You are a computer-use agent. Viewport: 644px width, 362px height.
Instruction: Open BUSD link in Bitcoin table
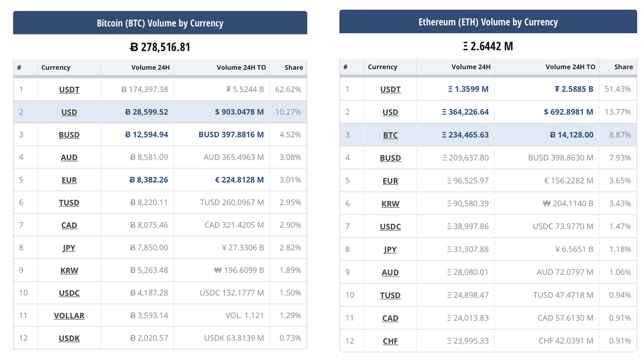click(69, 135)
